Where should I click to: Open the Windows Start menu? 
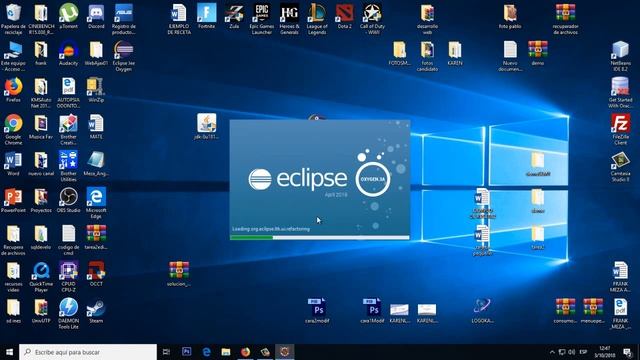click(9, 352)
